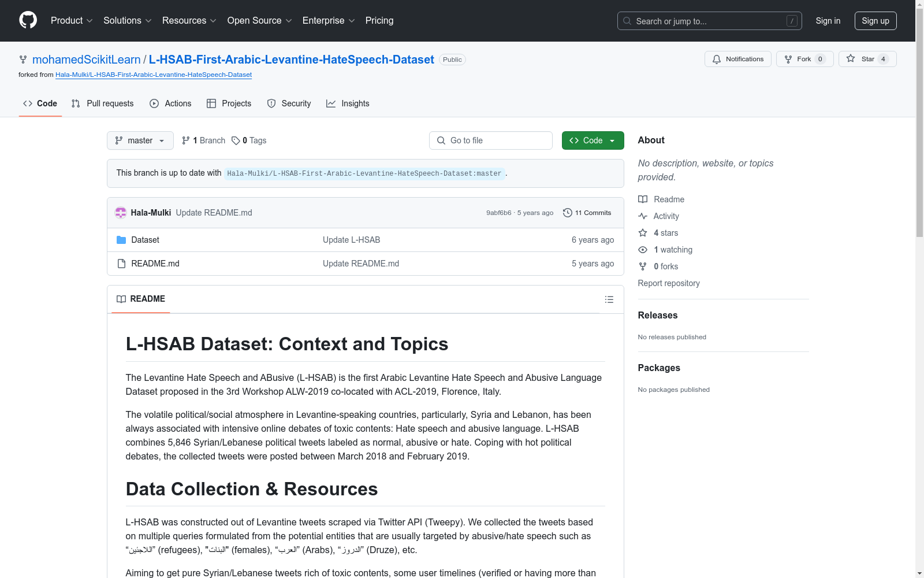
Task: Click the Sign up button
Action: (x=875, y=21)
